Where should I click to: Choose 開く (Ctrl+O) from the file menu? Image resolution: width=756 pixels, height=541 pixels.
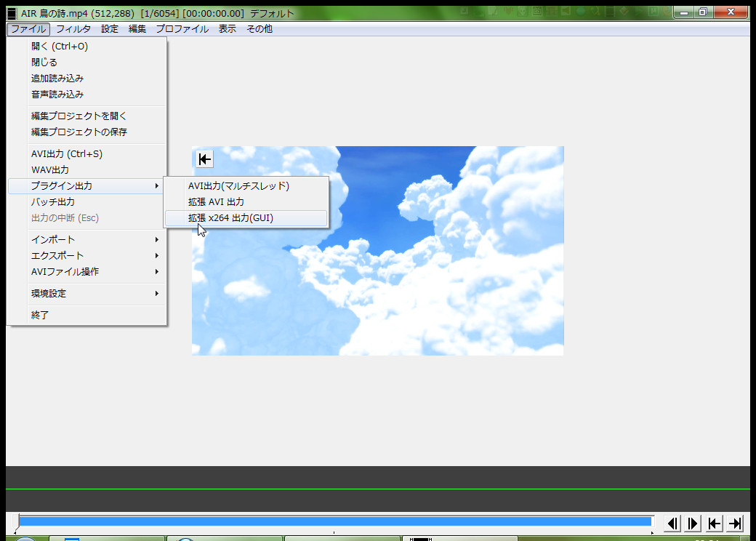click(x=87, y=47)
